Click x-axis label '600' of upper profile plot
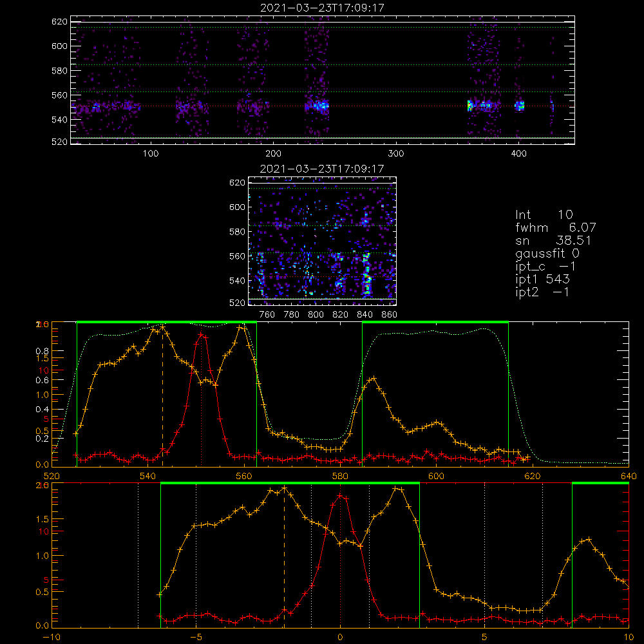This screenshot has width=644, height=644. click(x=436, y=476)
